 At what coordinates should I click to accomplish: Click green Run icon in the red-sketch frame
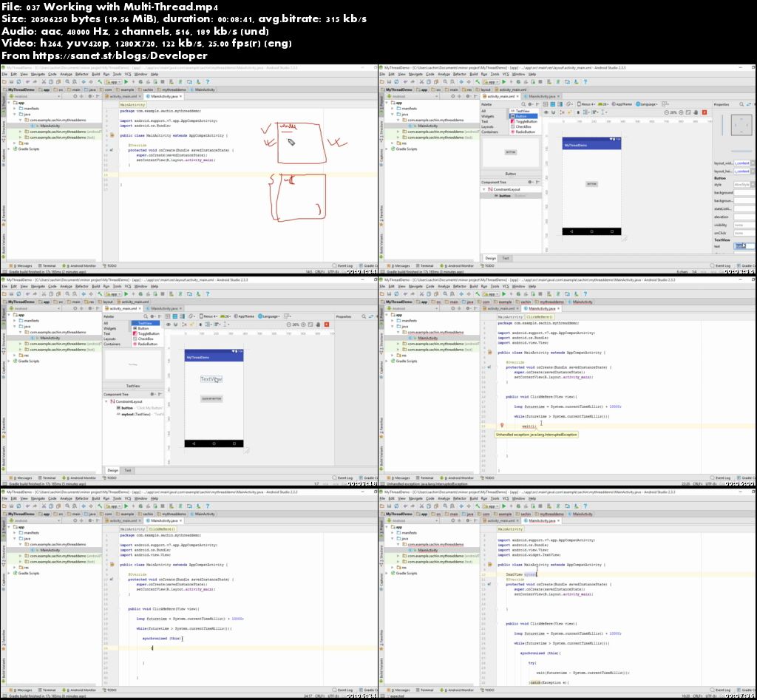(126, 81)
